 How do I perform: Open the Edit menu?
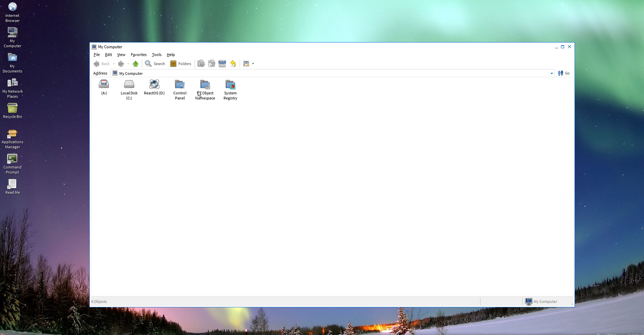(x=109, y=55)
